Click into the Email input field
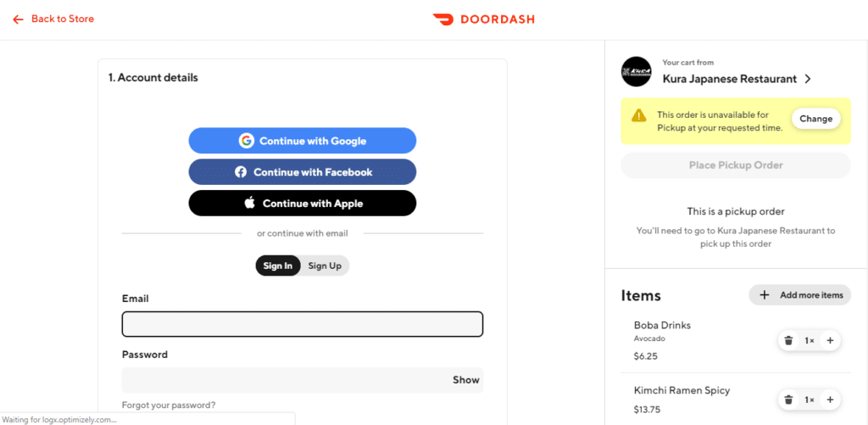 tap(303, 324)
